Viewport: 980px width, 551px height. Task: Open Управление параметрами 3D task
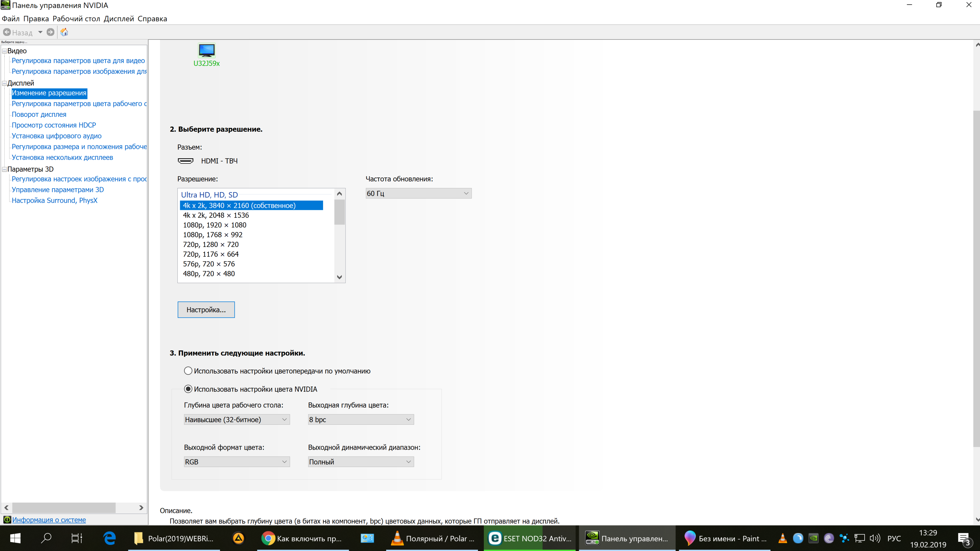pyautogui.click(x=57, y=190)
